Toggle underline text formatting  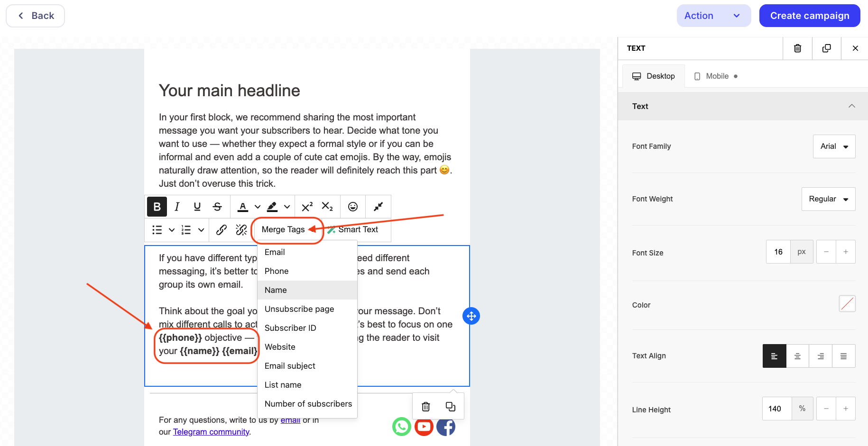(x=197, y=207)
